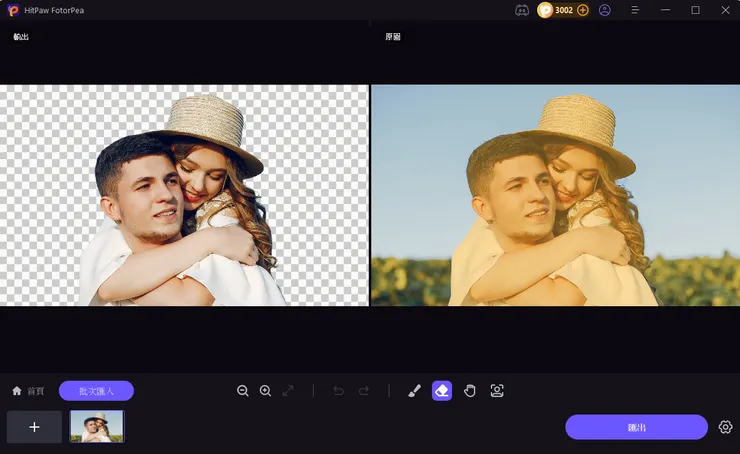The width and height of the screenshot is (740, 454).
Task: Open export settings gear
Action: (726, 427)
